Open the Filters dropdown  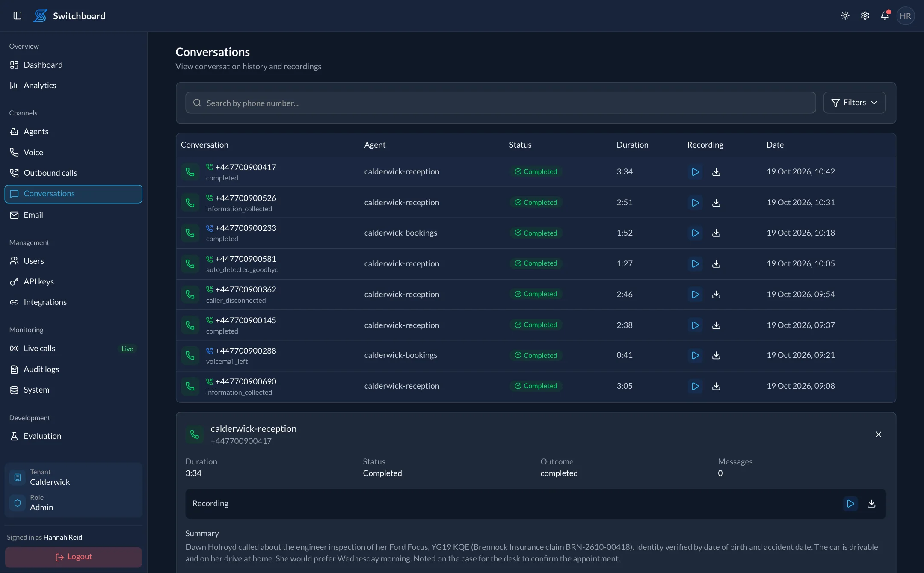click(854, 103)
